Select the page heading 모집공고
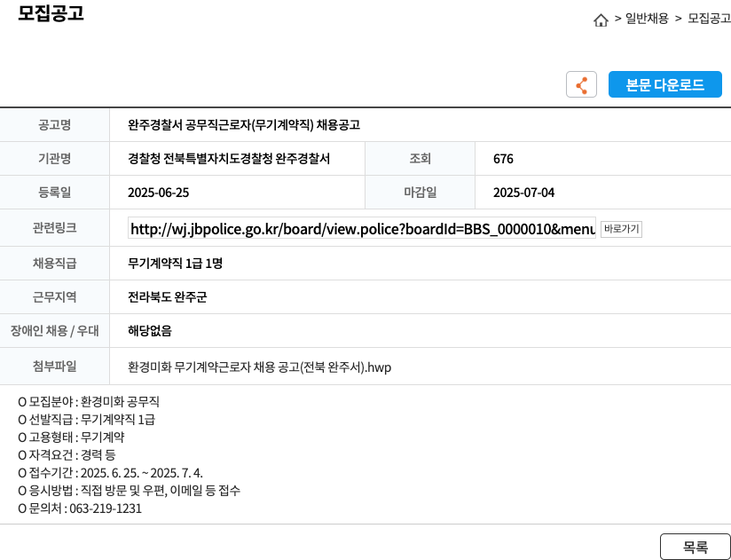Screen dimensions: 731x560 [x=51, y=13]
